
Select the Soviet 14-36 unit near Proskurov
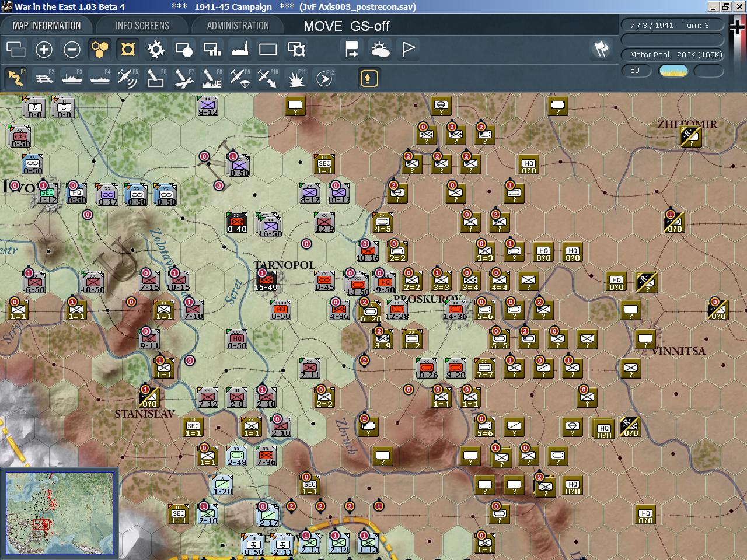point(455,310)
